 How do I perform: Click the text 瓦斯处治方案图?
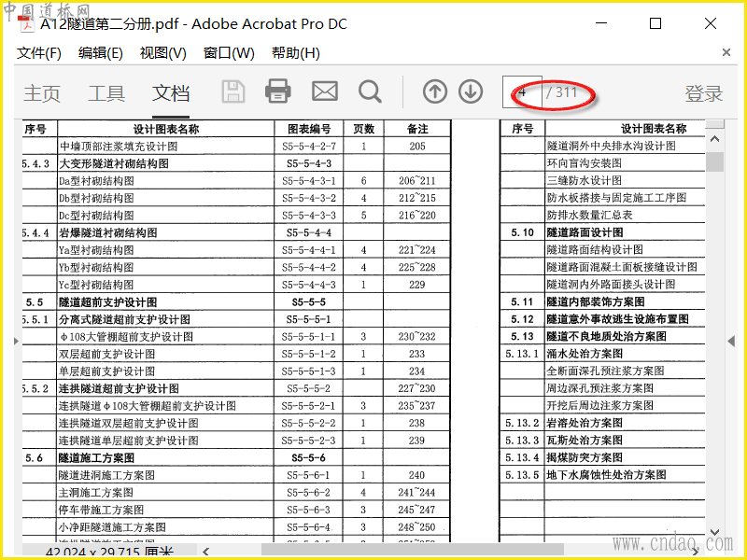point(585,440)
